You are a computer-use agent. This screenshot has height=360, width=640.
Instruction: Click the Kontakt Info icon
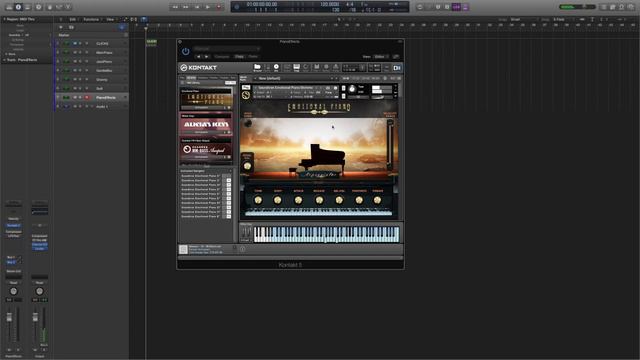pos(276,67)
